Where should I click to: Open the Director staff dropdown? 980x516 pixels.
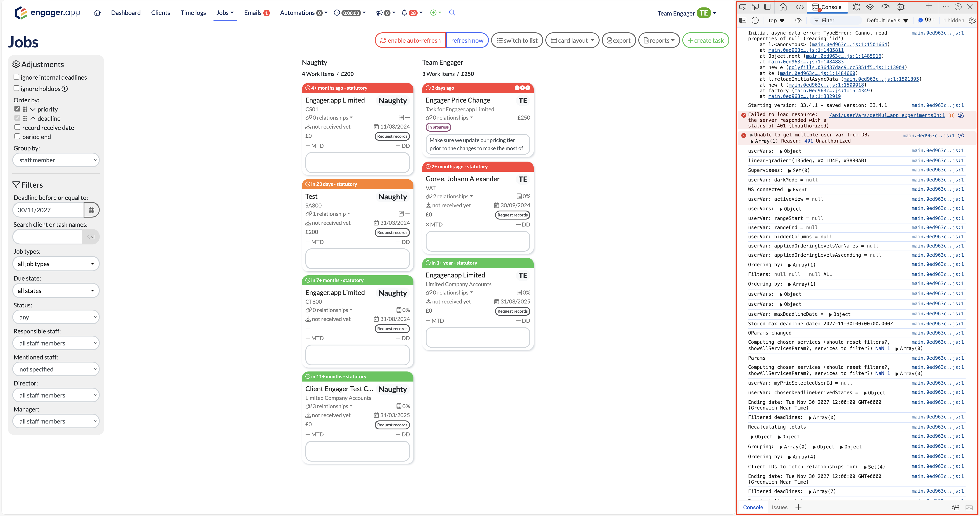pyautogui.click(x=56, y=396)
